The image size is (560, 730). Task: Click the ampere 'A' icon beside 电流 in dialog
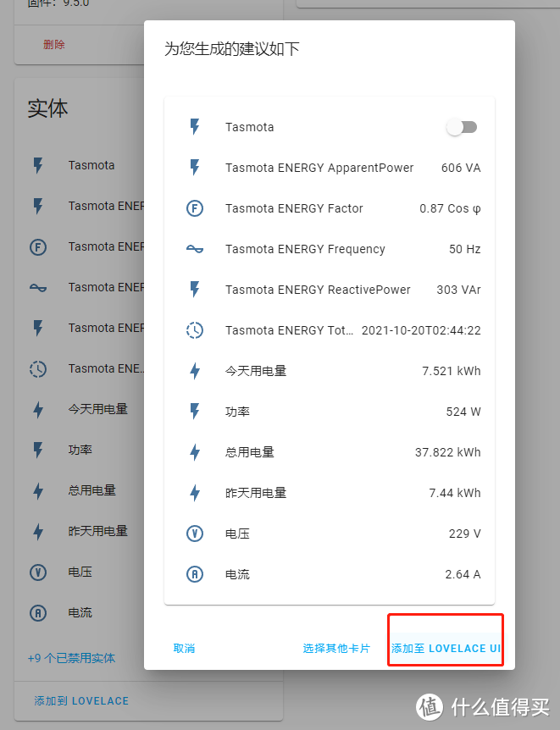coord(195,574)
